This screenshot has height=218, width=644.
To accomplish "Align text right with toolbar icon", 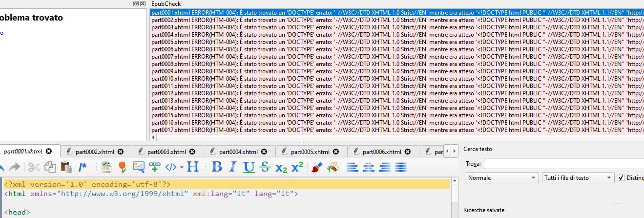I will coord(385,167).
